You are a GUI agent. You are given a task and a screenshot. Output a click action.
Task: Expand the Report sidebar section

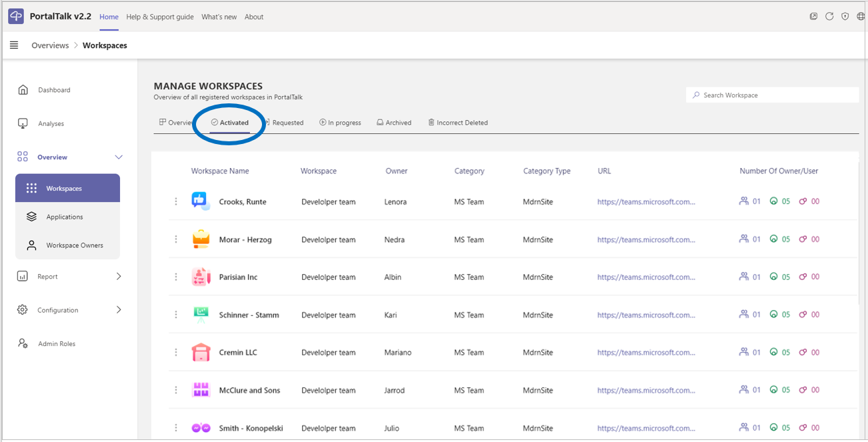point(119,277)
